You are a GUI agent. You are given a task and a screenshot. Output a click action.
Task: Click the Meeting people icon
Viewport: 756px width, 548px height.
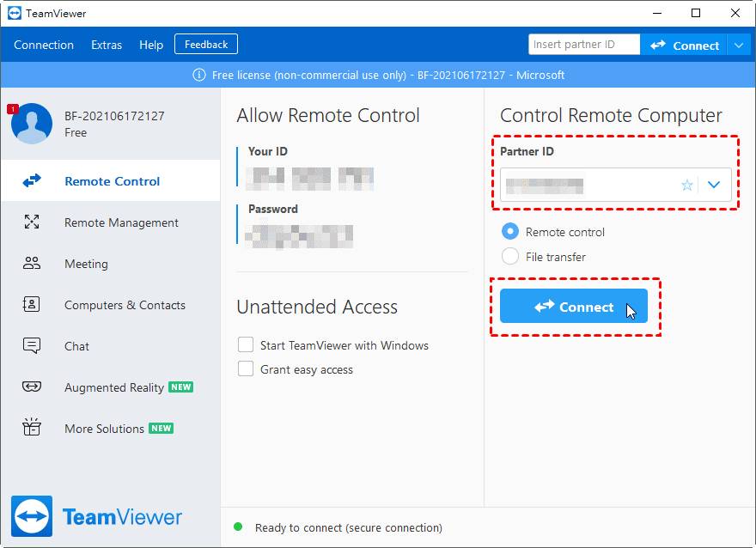pyautogui.click(x=32, y=263)
